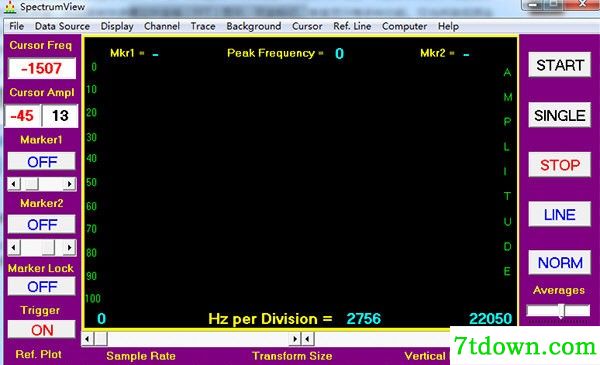Click the Hz per Division value 2756
Screen dimensions: 600x365
pyautogui.click(x=364, y=319)
